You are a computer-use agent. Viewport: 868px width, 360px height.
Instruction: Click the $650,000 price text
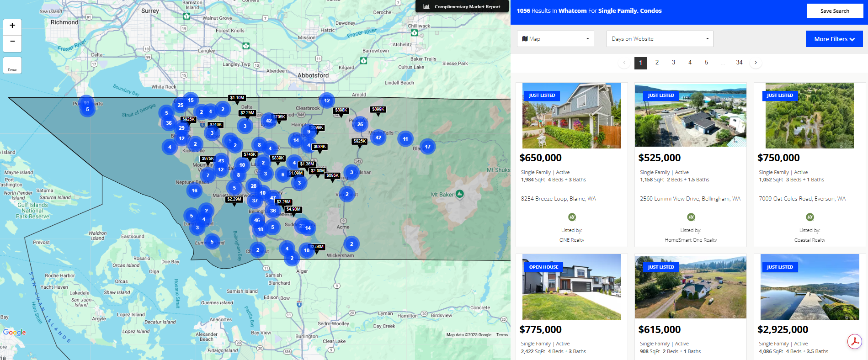click(x=540, y=158)
